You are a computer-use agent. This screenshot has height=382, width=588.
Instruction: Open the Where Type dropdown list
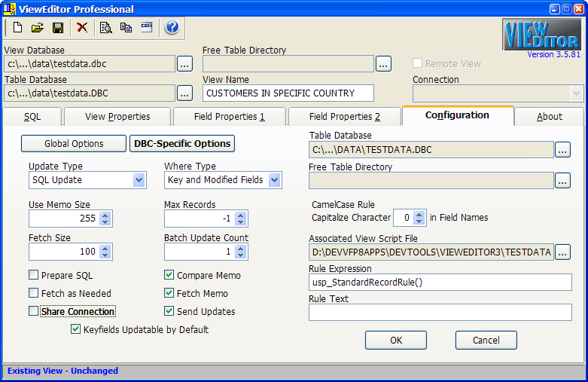point(274,180)
